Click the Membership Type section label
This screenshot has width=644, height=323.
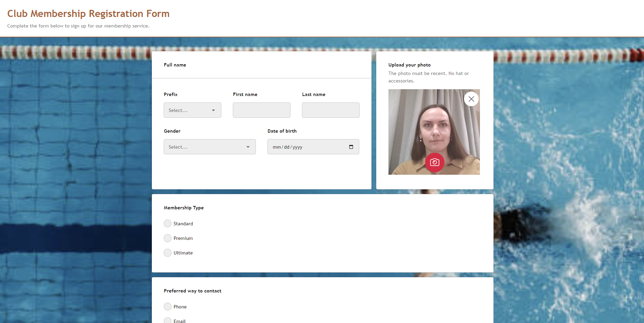(x=184, y=207)
